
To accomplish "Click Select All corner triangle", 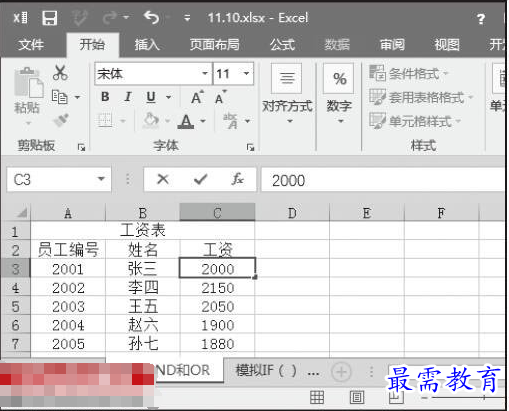I will (21, 212).
